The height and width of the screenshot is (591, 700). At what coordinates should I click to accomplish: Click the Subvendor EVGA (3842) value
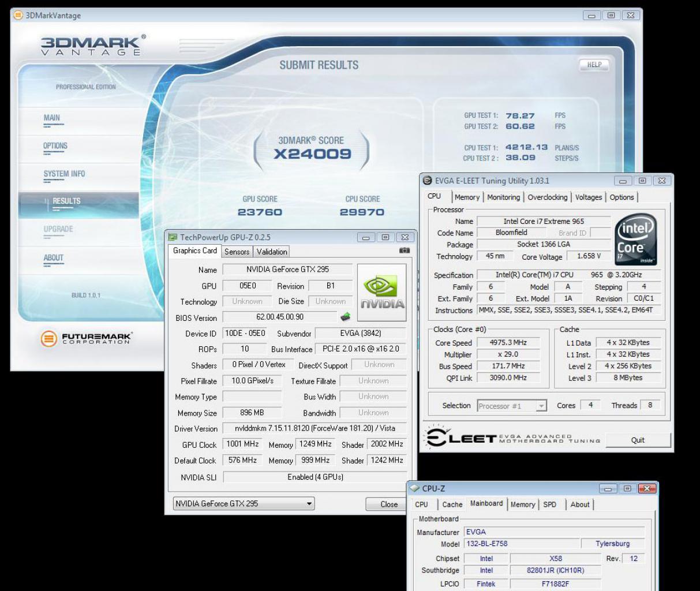[x=361, y=333]
